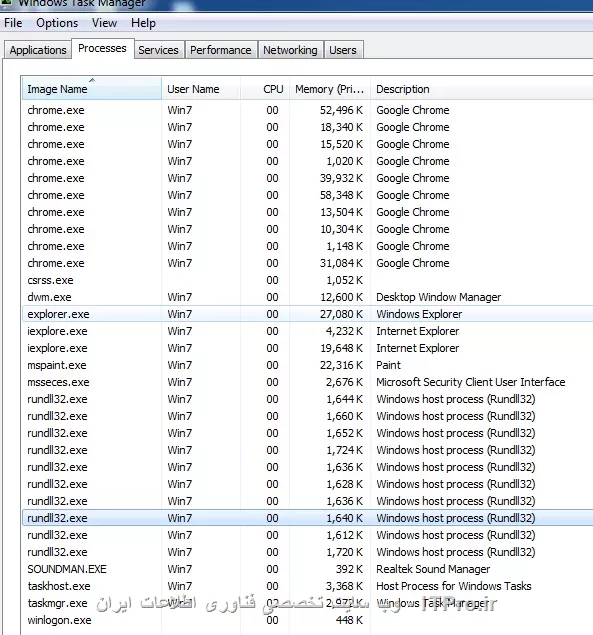
Task: Open the Performance tab
Action: 220,50
